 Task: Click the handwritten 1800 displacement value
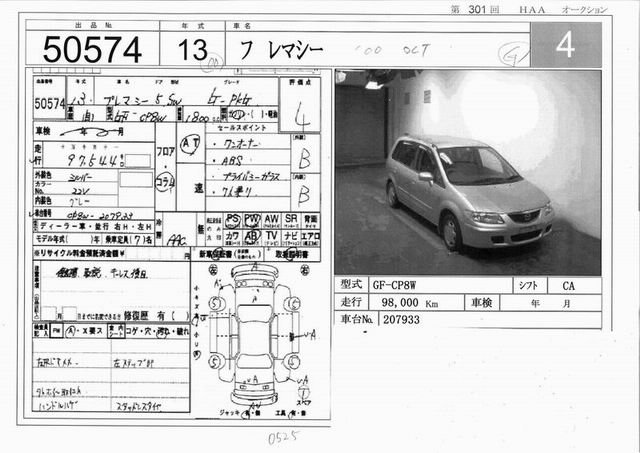point(197,118)
